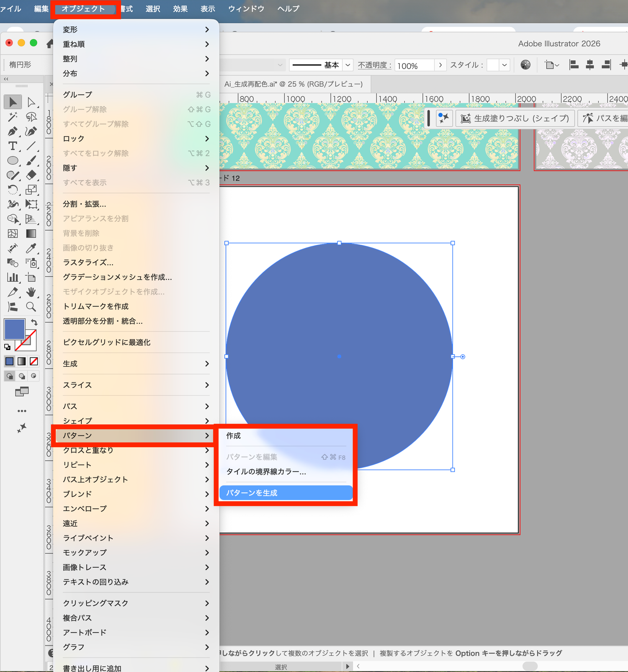628x672 pixels.
Task: Select the Ellipse tool
Action: tap(13, 160)
